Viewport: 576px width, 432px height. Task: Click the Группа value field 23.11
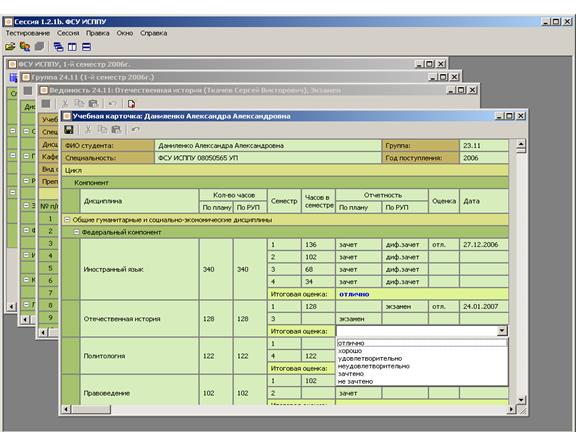[x=484, y=145]
